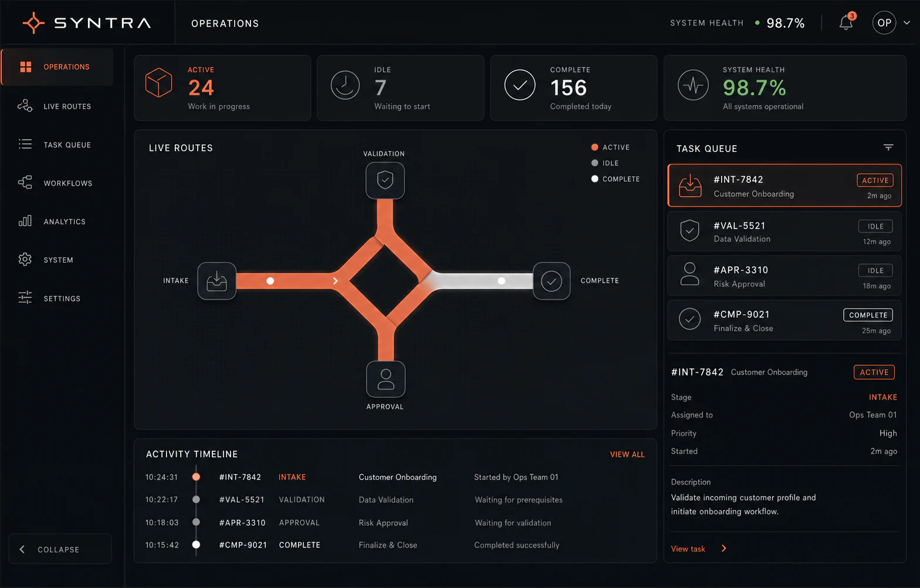
Task: Go to Task Queue in sidebar
Action: (x=58, y=145)
